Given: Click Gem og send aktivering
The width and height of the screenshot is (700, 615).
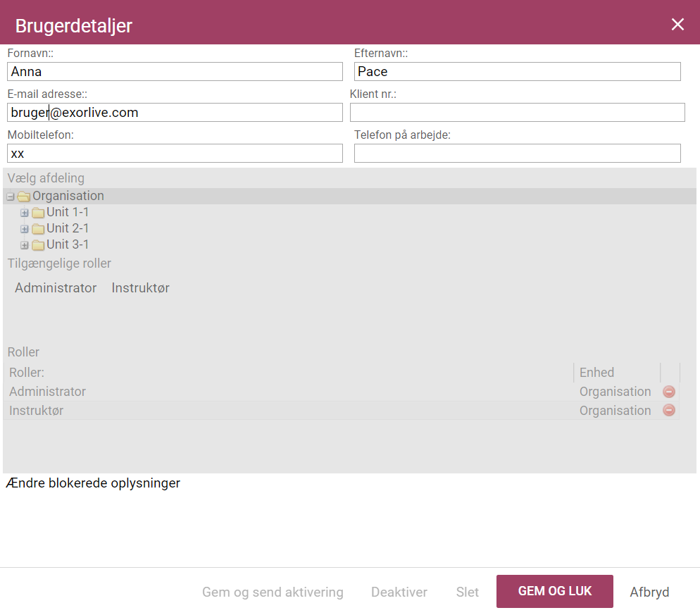Looking at the screenshot, I should [x=273, y=592].
